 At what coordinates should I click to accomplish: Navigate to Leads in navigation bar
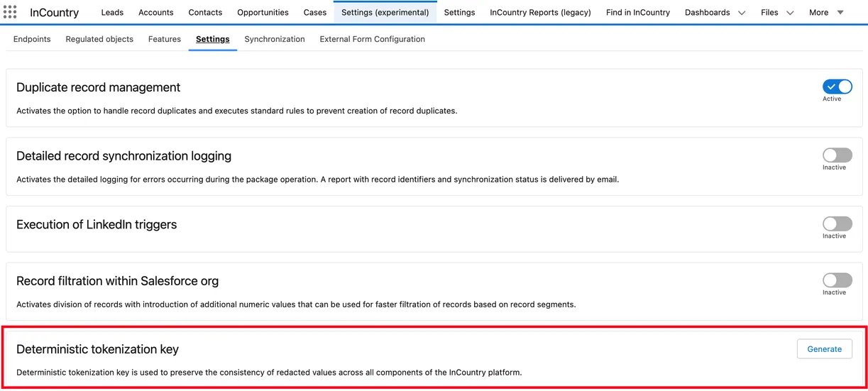tap(112, 12)
